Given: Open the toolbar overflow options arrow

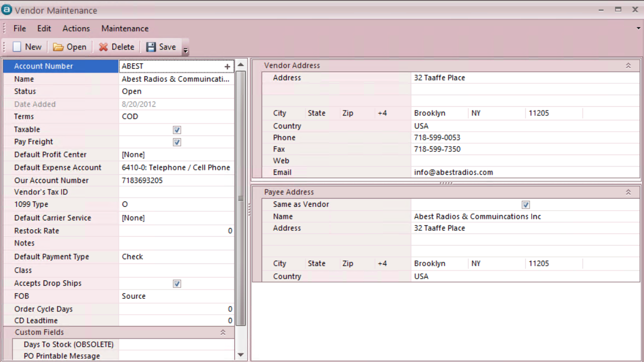Looking at the screenshot, I should click(x=185, y=51).
